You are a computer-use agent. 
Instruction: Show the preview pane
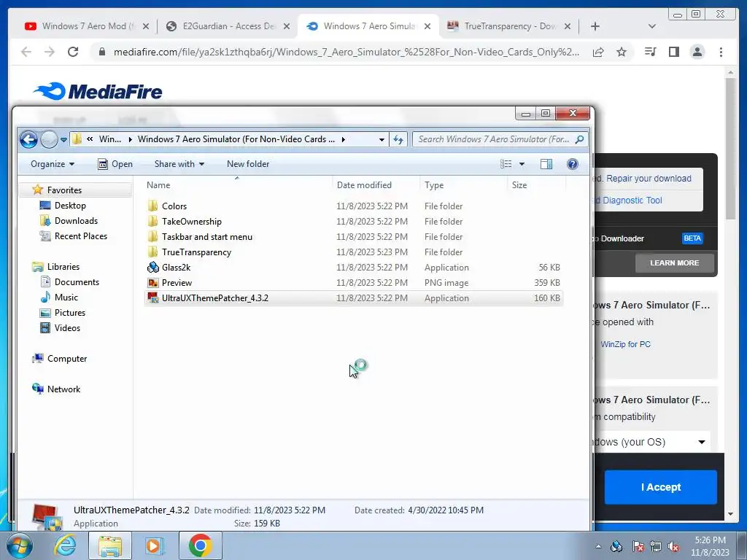point(546,164)
